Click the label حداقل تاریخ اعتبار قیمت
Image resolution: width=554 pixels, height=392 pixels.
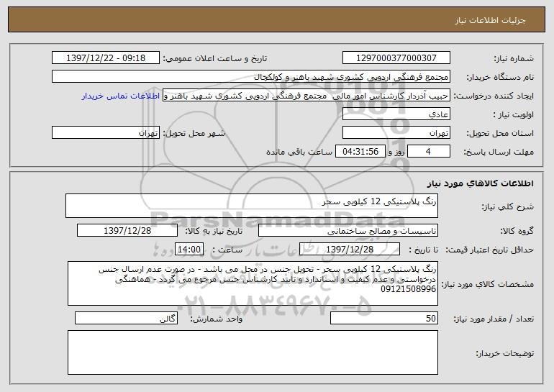[x=489, y=250]
